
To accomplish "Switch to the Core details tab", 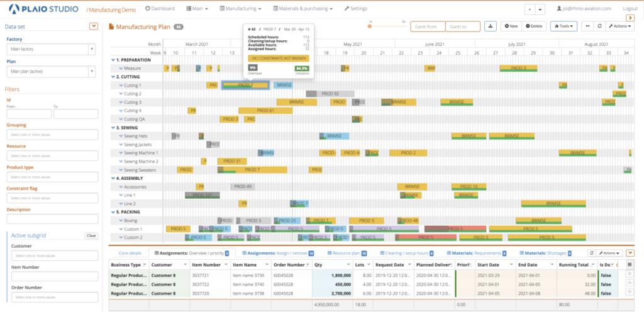I will coord(130,253).
